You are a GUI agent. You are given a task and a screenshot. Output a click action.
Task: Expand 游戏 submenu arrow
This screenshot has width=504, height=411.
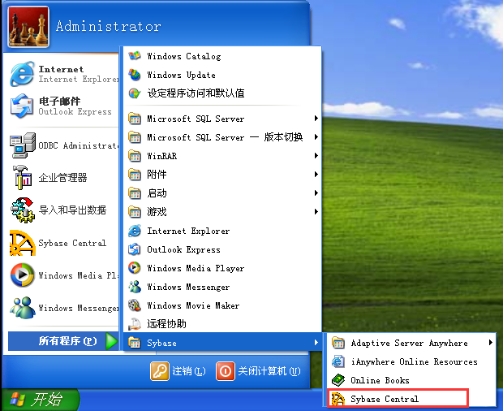point(316,212)
